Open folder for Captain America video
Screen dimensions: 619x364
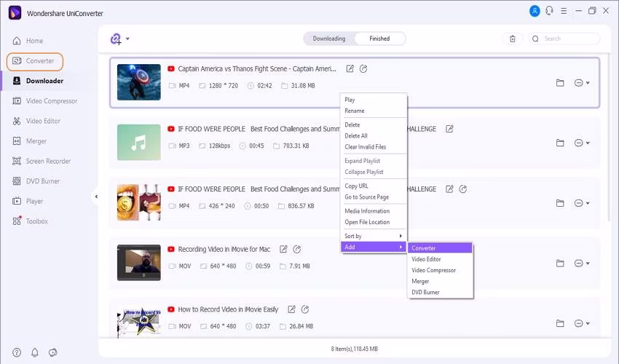560,83
